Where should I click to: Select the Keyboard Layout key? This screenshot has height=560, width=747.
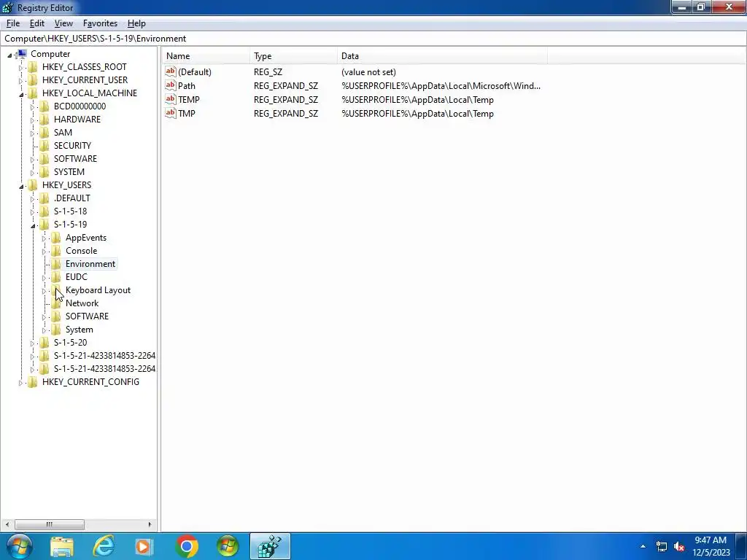[98, 290]
